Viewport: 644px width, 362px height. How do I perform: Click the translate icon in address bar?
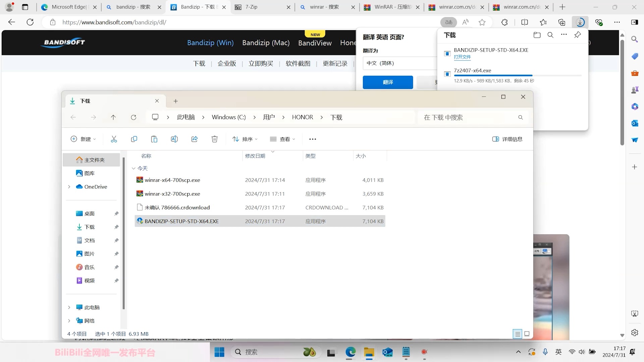448,22
